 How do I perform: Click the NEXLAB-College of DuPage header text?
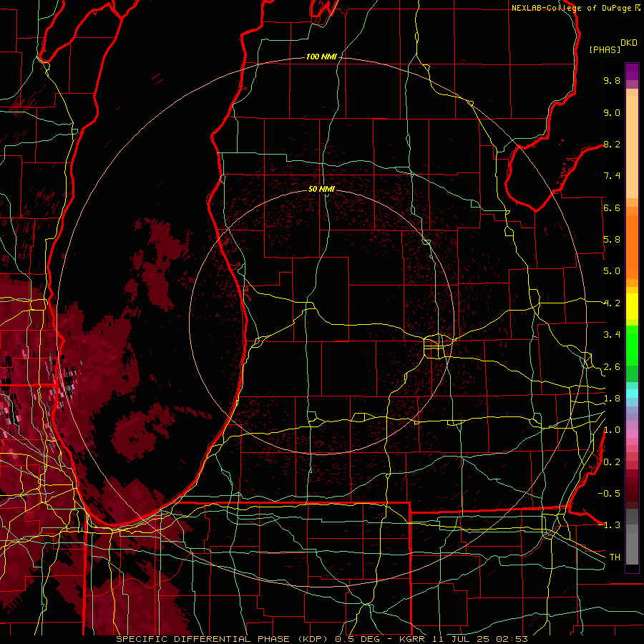pos(572,8)
